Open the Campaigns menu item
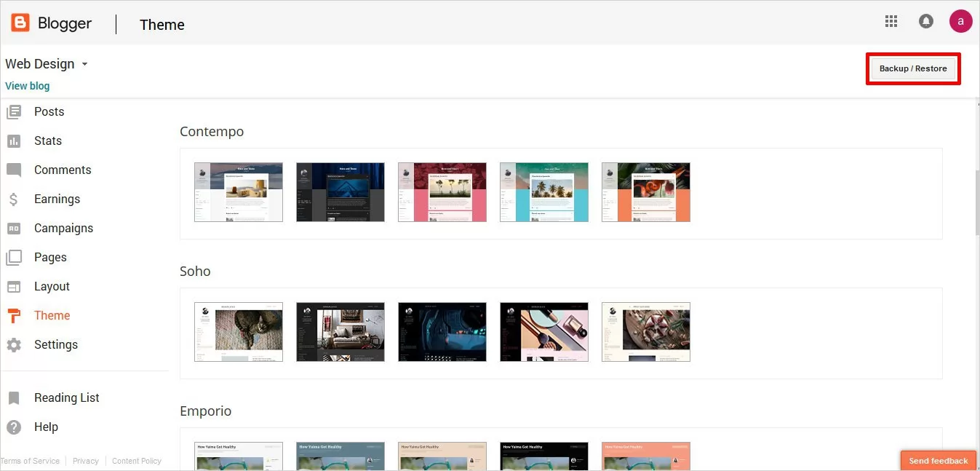Image resolution: width=980 pixels, height=471 pixels. pos(63,229)
